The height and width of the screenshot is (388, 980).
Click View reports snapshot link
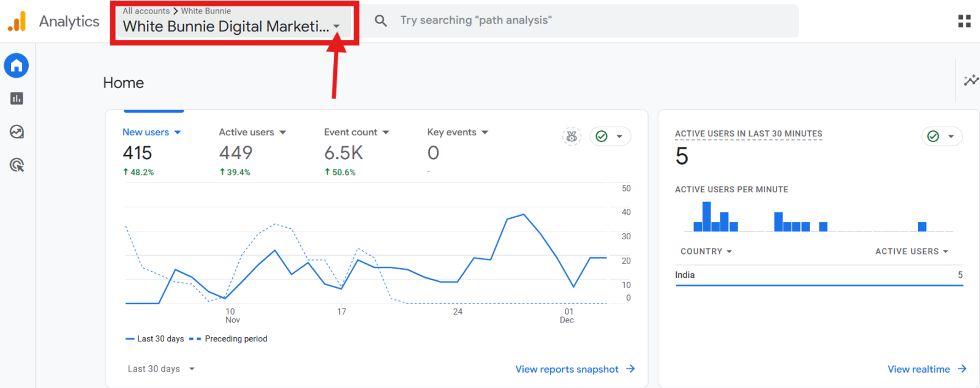[575, 369]
